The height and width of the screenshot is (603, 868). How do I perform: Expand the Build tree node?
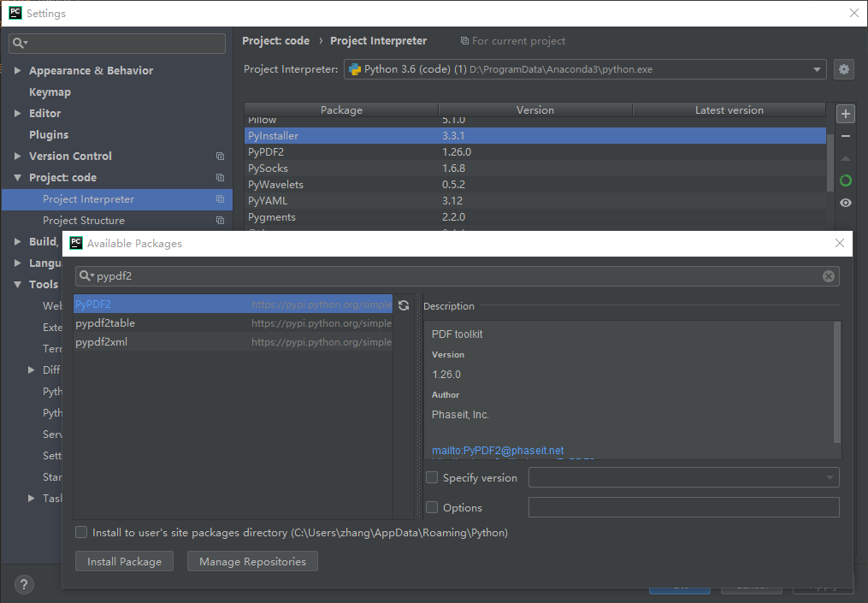click(x=17, y=241)
